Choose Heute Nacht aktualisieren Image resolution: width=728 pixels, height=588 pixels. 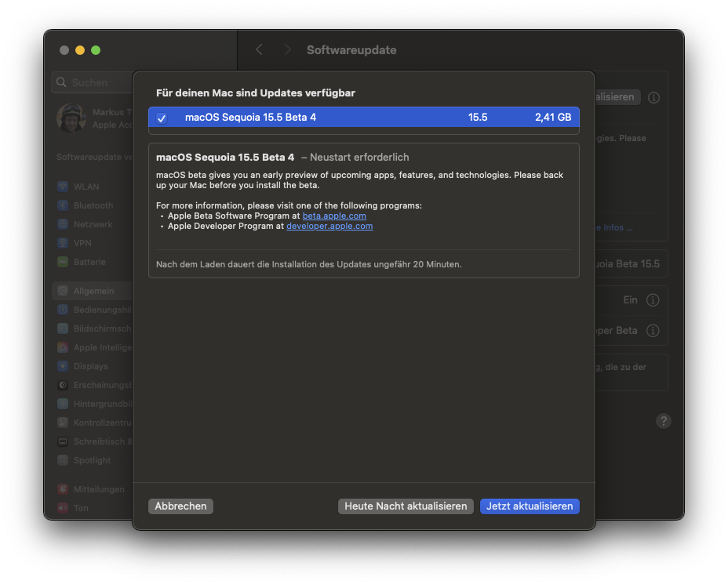click(406, 506)
